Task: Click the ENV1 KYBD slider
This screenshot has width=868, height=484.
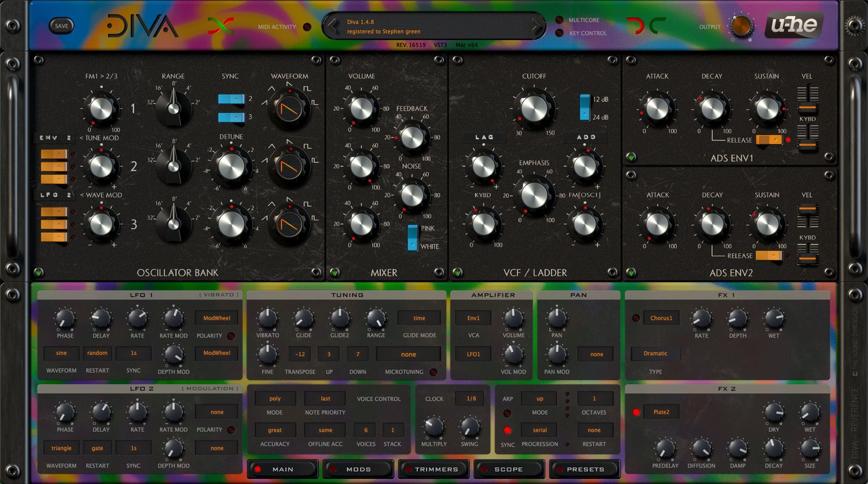Action: [x=807, y=138]
